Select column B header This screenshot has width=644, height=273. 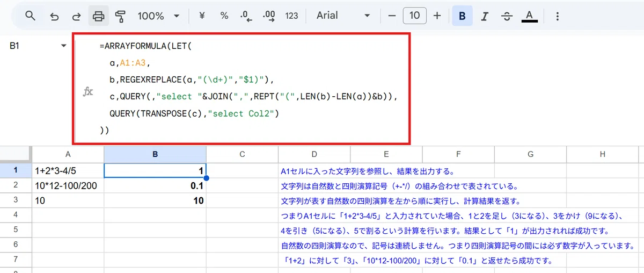coord(155,154)
